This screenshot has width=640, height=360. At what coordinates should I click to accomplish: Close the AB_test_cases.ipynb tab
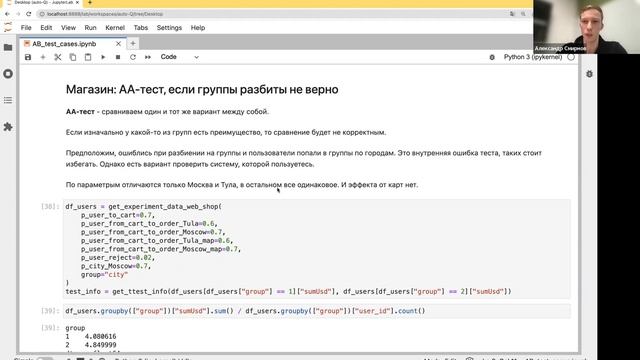[118, 44]
